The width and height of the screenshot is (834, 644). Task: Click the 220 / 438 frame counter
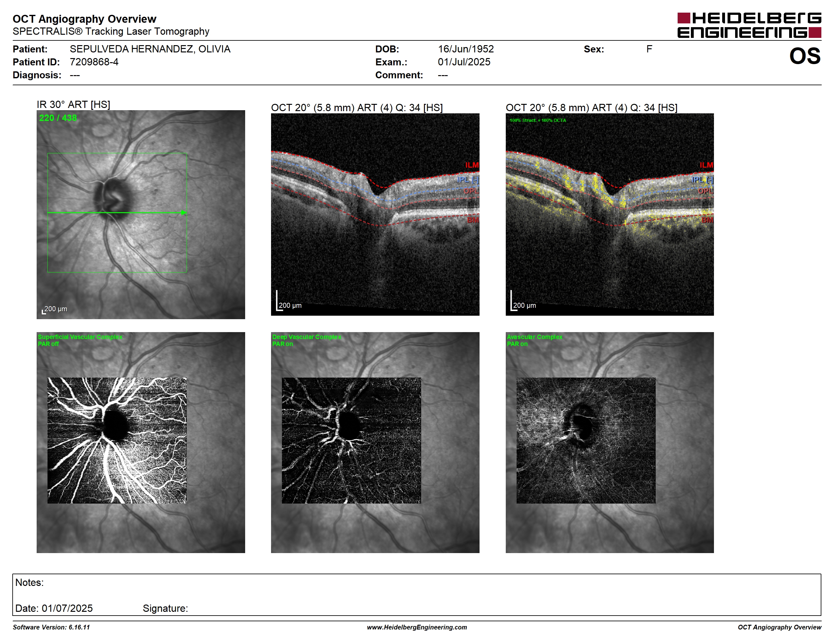tap(58, 118)
